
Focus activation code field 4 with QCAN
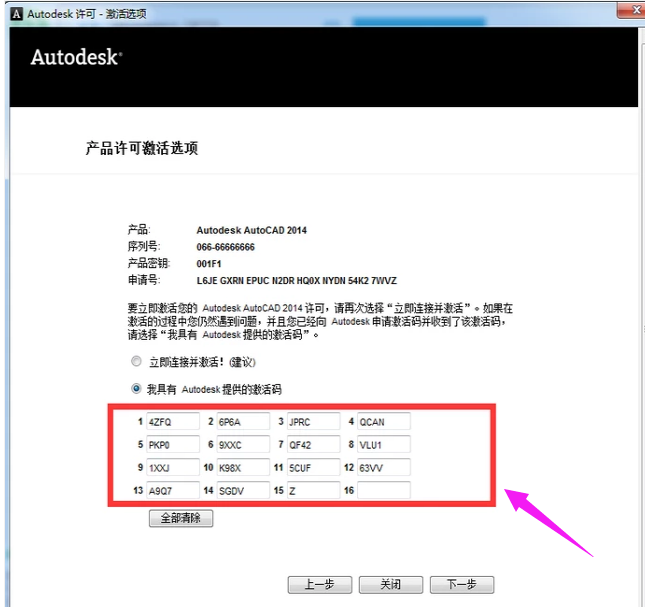(x=383, y=422)
